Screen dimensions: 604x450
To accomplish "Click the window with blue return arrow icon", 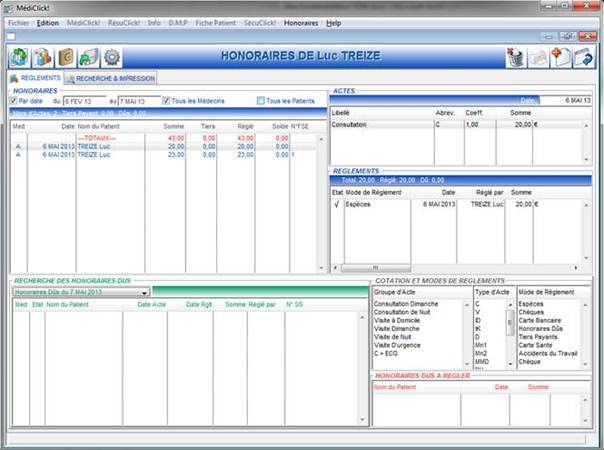I will (x=584, y=57).
